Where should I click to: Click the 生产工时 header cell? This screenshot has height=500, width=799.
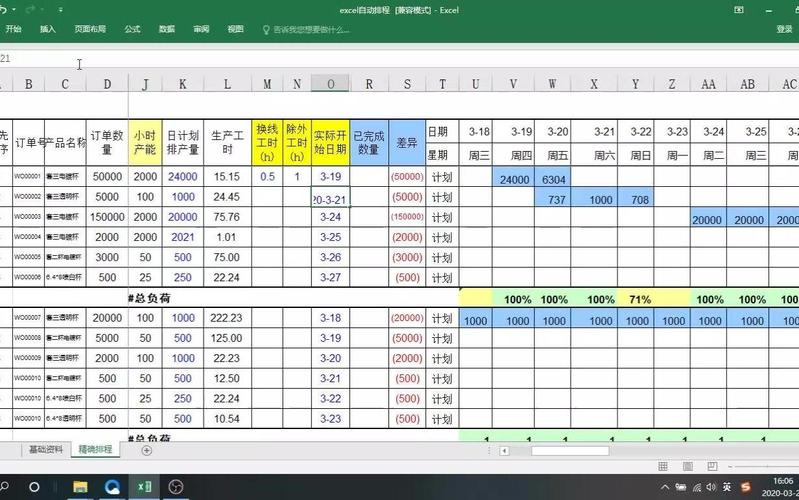pos(227,142)
